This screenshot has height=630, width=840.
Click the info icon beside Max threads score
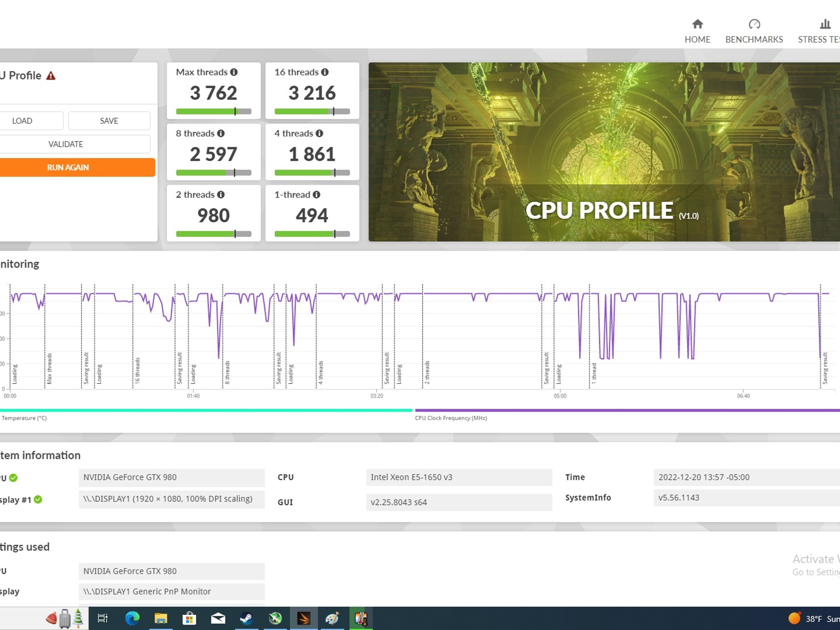234,72
